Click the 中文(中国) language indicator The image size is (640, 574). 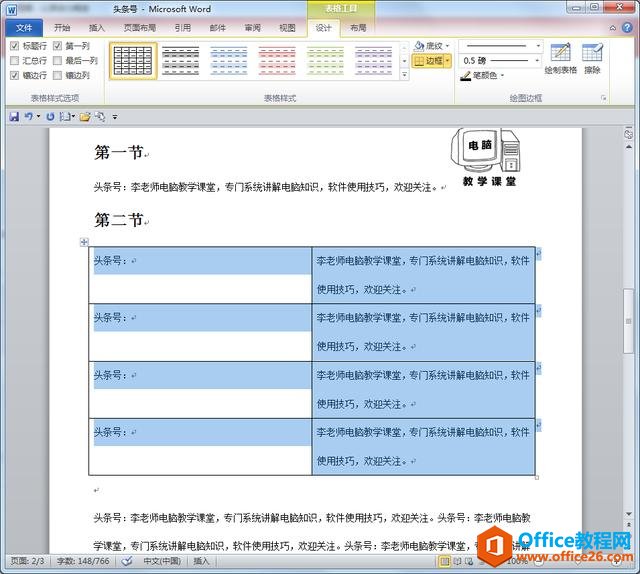tap(162, 561)
